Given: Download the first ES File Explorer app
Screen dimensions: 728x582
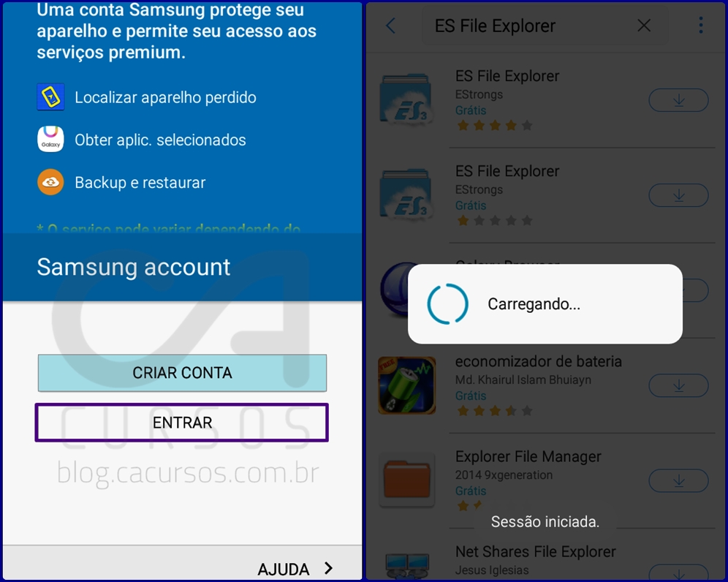Looking at the screenshot, I should click(x=678, y=100).
